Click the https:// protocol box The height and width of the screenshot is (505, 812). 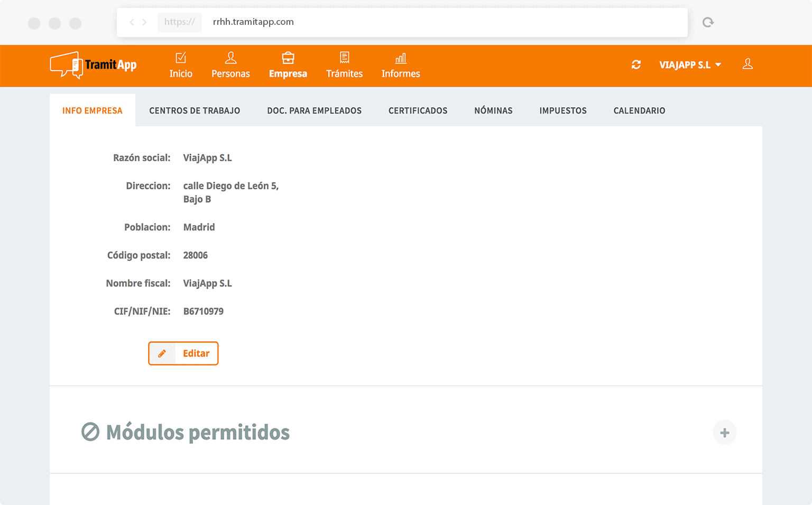click(180, 22)
